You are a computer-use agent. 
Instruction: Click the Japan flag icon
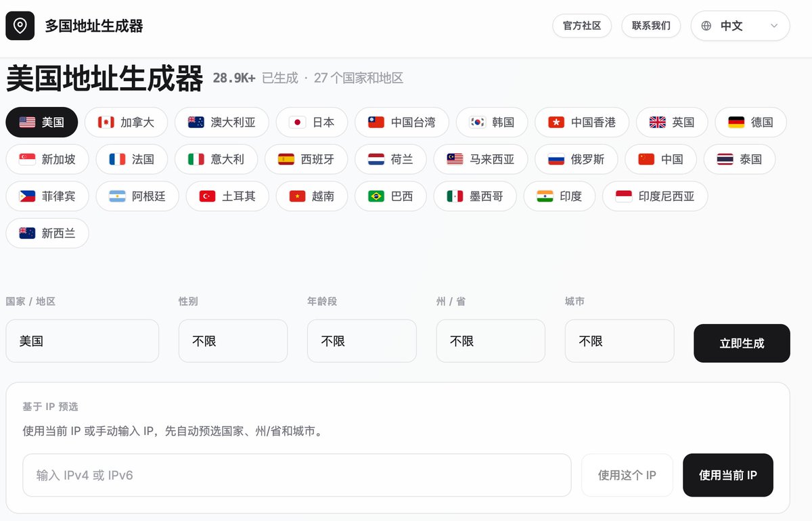pos(297,122)
